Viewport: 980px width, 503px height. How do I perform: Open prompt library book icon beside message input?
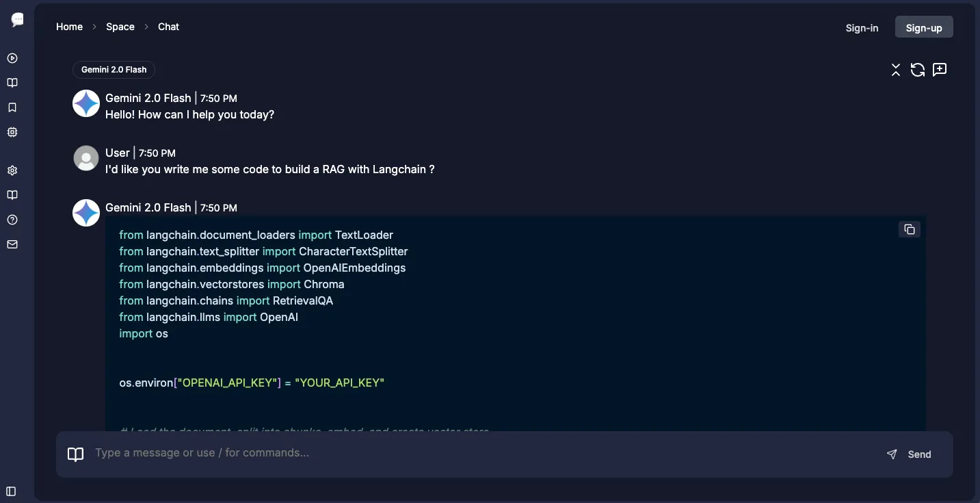[x=76, y=454]
